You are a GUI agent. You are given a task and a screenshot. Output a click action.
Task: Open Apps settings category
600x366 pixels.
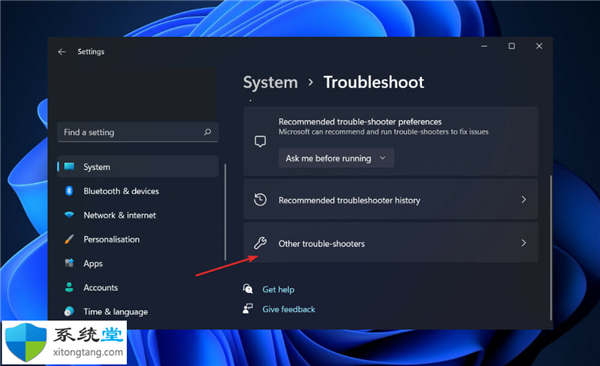point(93,263)
